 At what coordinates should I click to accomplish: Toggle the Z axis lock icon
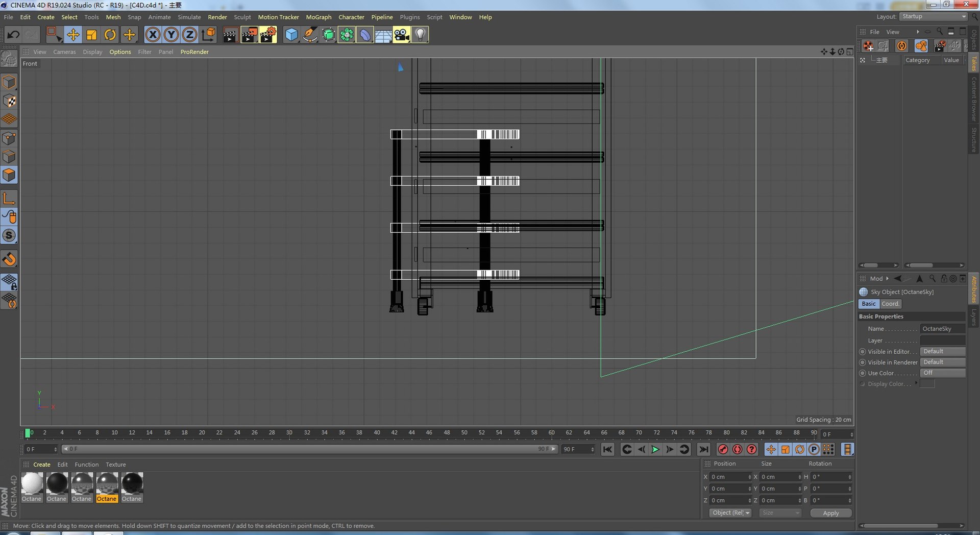189,35
